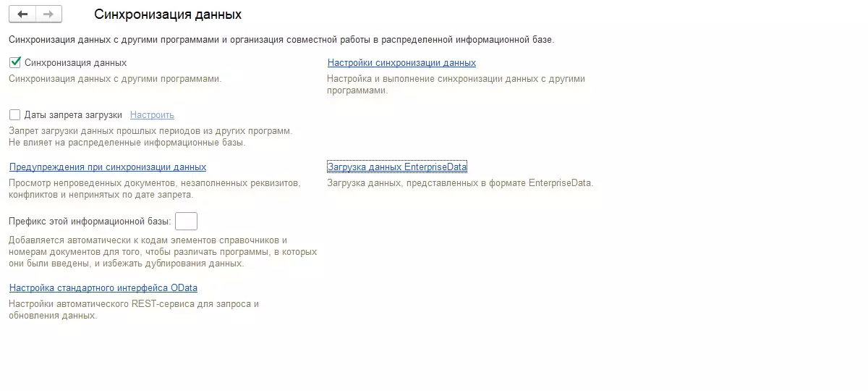Click the представленных в формате EnterpriseData description
Image resolution: width=868 pixels, height=391 pixels.
(460, 183)
